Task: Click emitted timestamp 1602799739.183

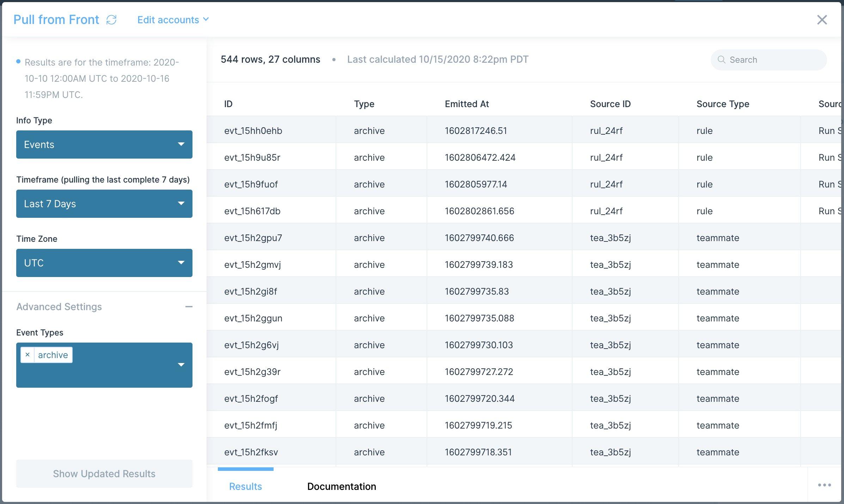Action: pyautogui.click(x=479, y=265)
